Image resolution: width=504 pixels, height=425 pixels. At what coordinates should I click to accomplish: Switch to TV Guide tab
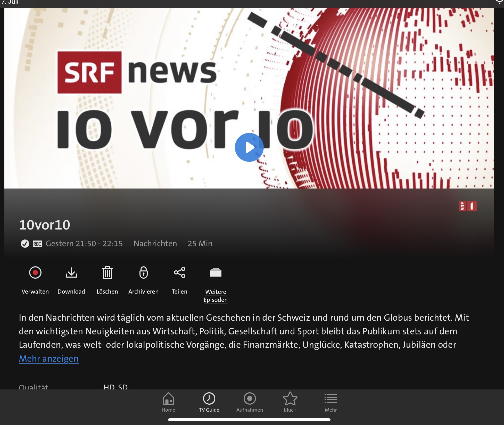(209, 402)
